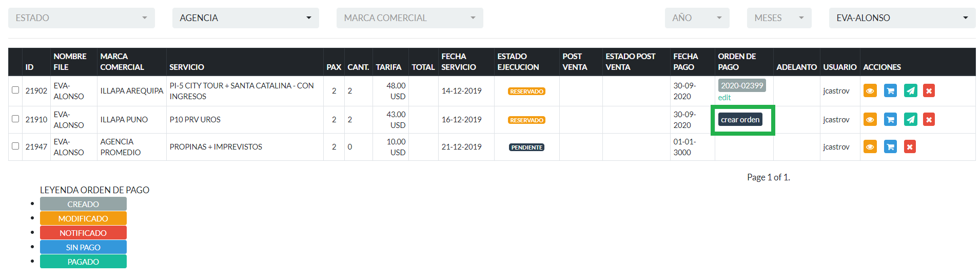Viewport: 980px width, 277px height.
Task: Open the EVA-ALONSO file dropdown
Action: [902, 18]
